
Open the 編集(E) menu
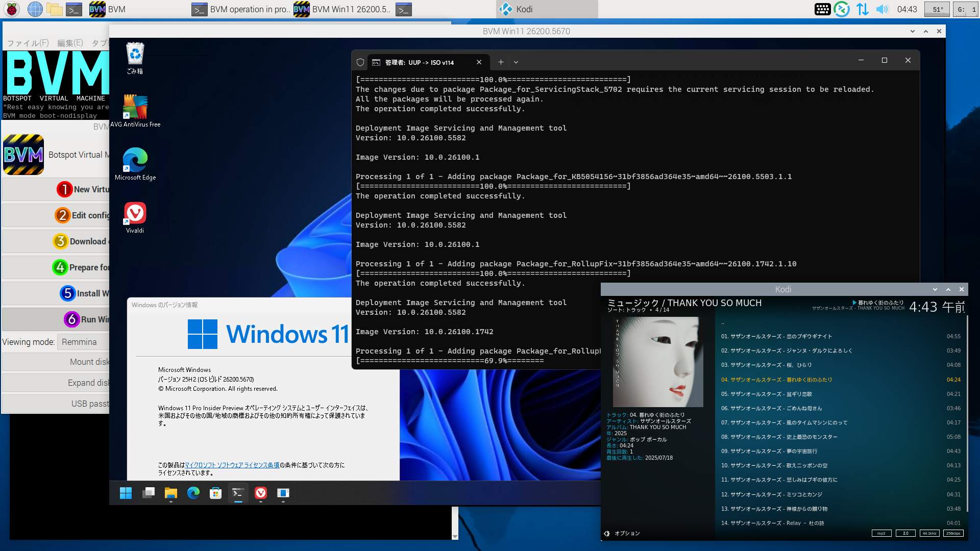pos(70,43)
